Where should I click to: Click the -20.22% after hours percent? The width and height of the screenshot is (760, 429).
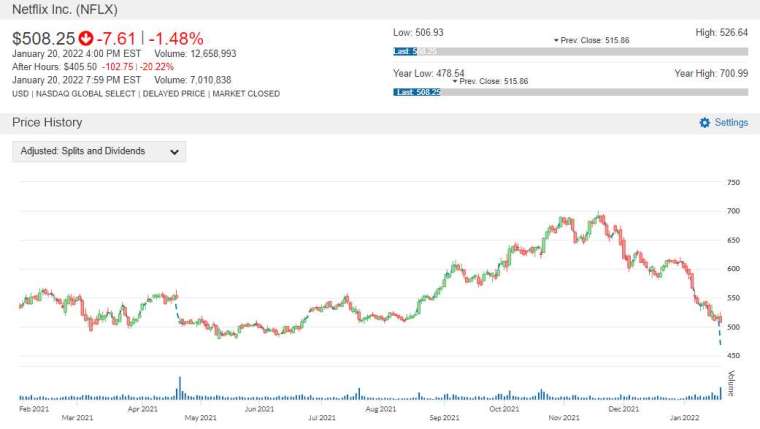click(x=157, y=67)
